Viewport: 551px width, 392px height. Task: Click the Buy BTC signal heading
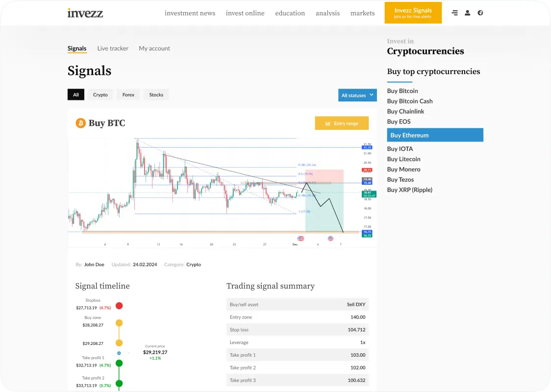point(107,123)
